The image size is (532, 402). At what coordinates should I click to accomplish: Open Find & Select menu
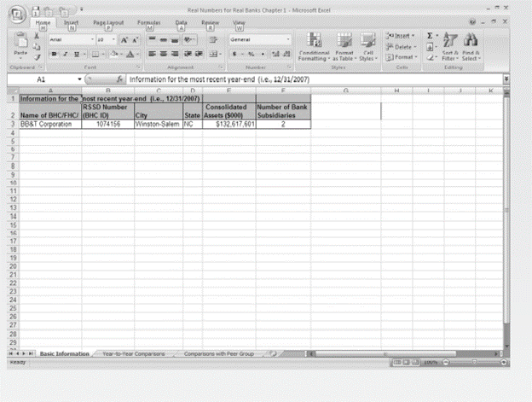coord(471,47)
